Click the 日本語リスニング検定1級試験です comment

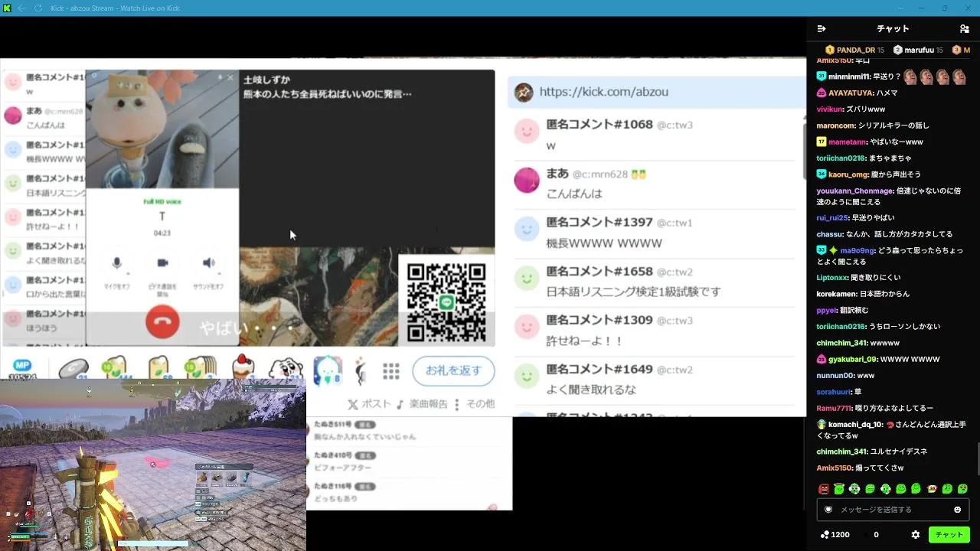634,292
